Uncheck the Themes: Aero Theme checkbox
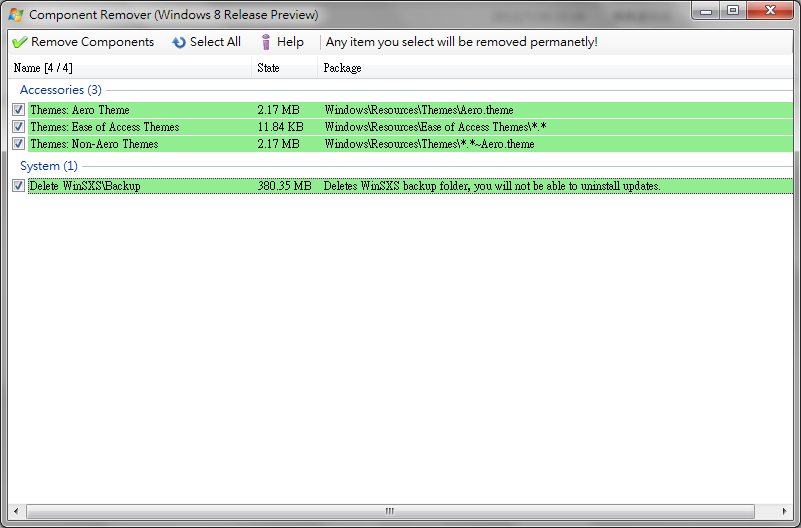801x528 pixels. [18, 109]
